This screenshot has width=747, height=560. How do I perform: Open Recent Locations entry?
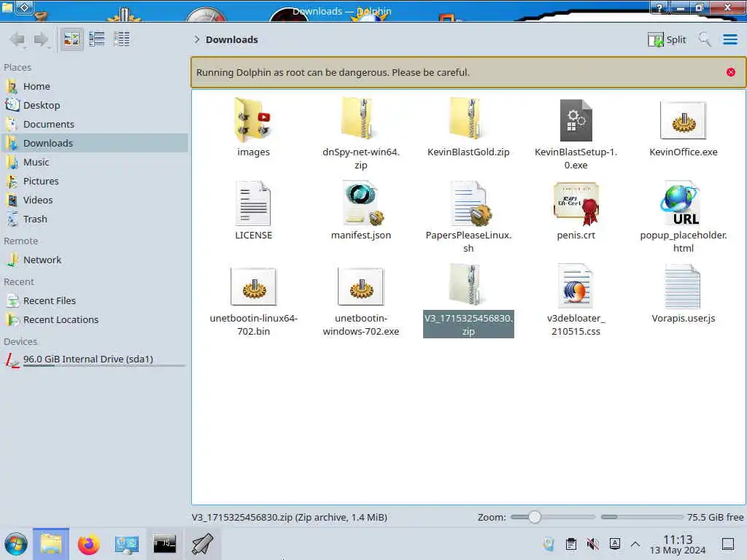point(94,320)
